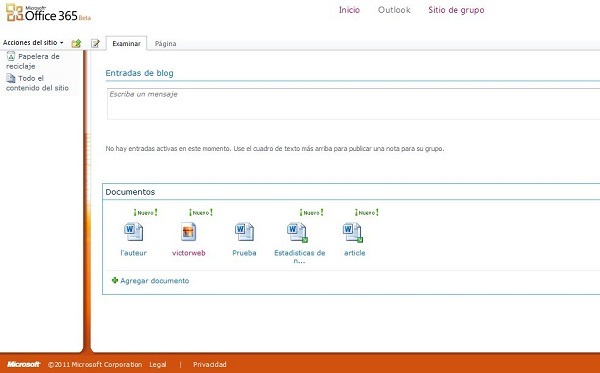Click the Estadisticas de n... name
600x373 pixels.
[x=300, y=257]
